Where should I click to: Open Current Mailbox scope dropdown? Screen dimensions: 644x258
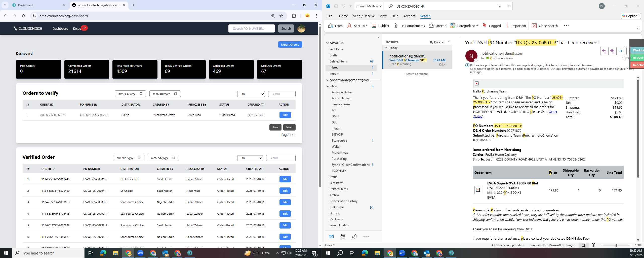pos(369,6)
